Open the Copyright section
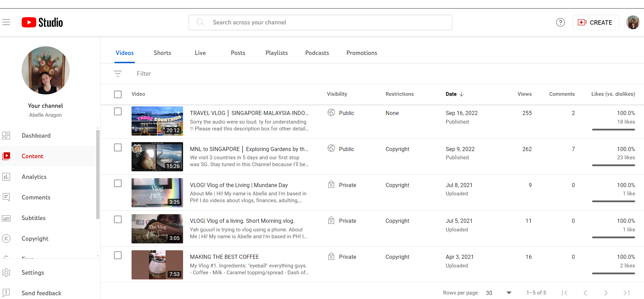 pyautogui.click(x=35, y=239)
